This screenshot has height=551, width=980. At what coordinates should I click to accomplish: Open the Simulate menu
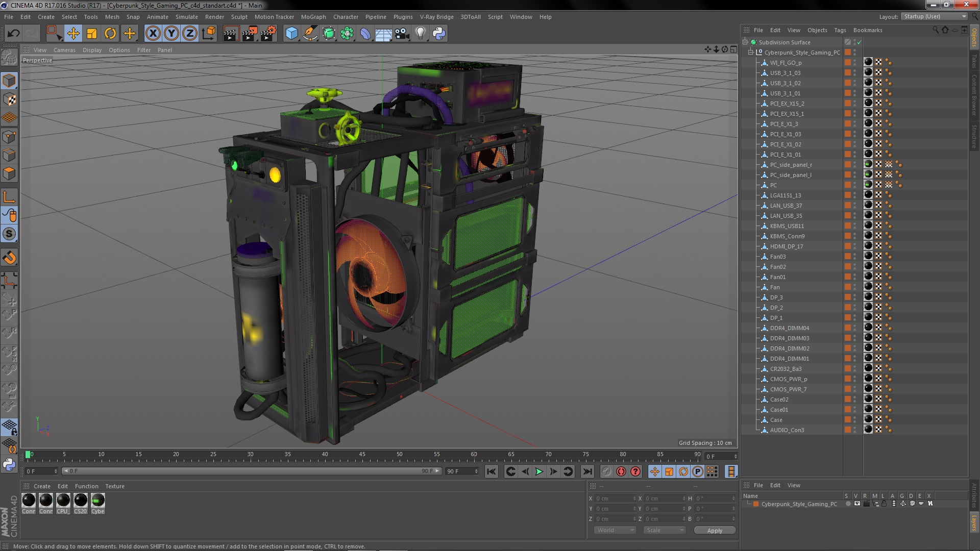(x=186, y=17)
